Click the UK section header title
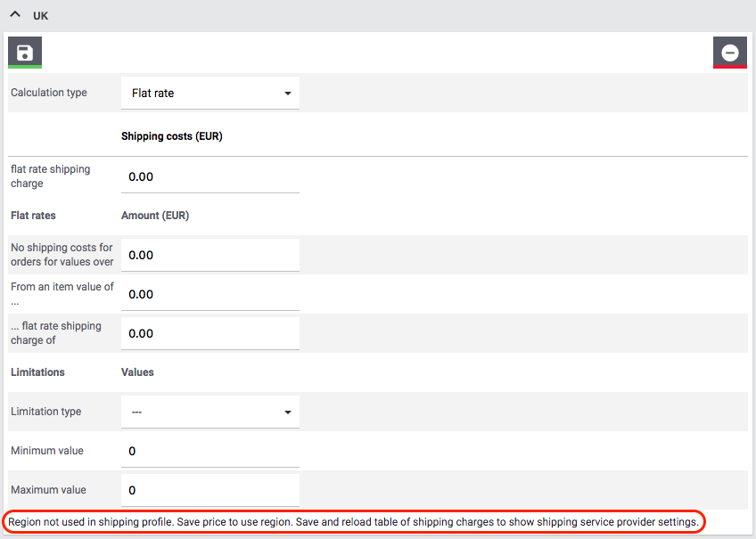The height and width of the screenshot is (539, 756). point(41,16)
